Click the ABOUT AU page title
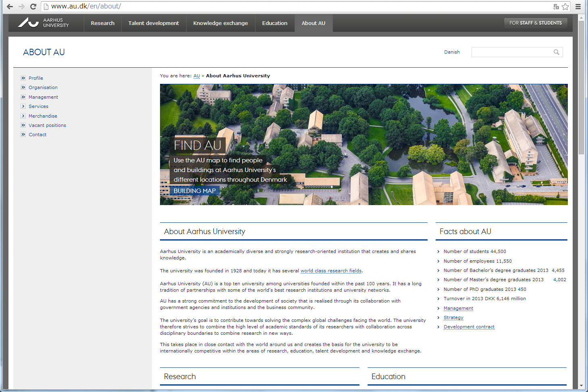588x392 pixels. [x=44, y=52]
